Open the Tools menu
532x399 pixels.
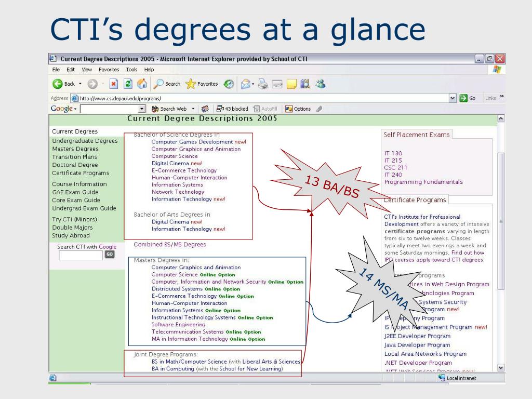pos(131,70)
